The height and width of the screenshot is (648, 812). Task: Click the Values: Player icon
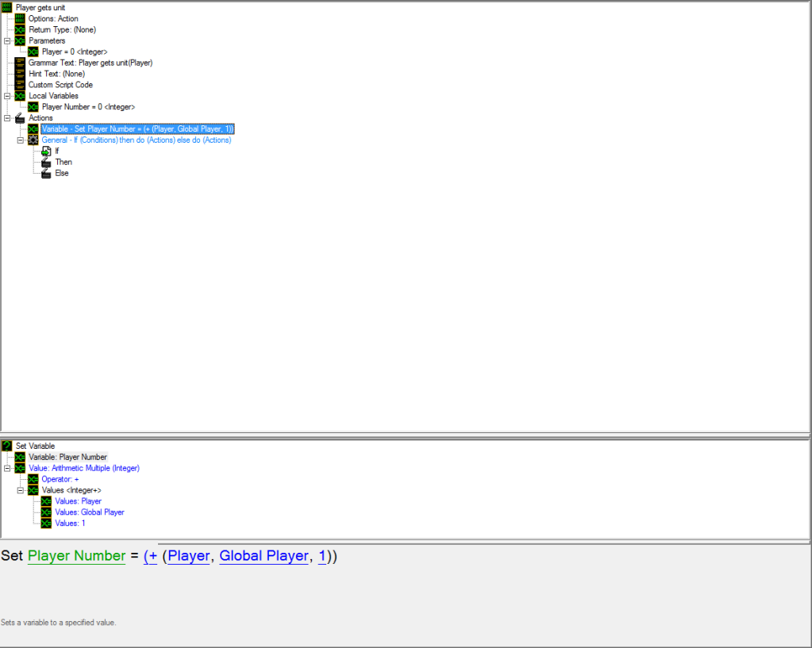pyautogui.click(x=46, y=501)
